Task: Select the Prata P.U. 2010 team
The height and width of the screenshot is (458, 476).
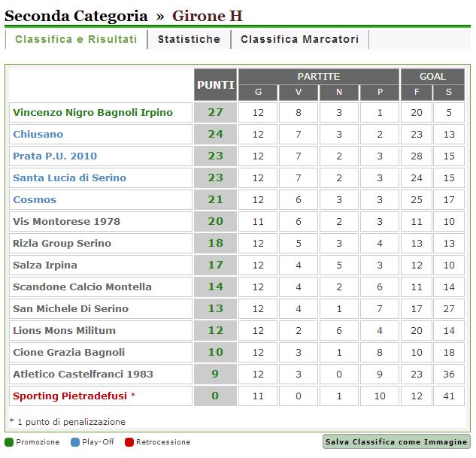Action: 55,156
